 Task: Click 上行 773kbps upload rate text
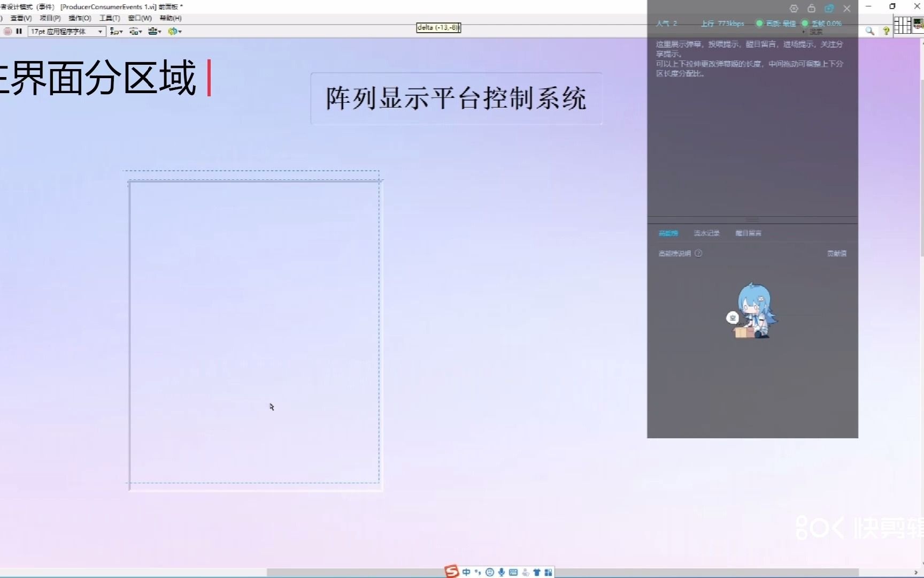(x=722, y=24)
